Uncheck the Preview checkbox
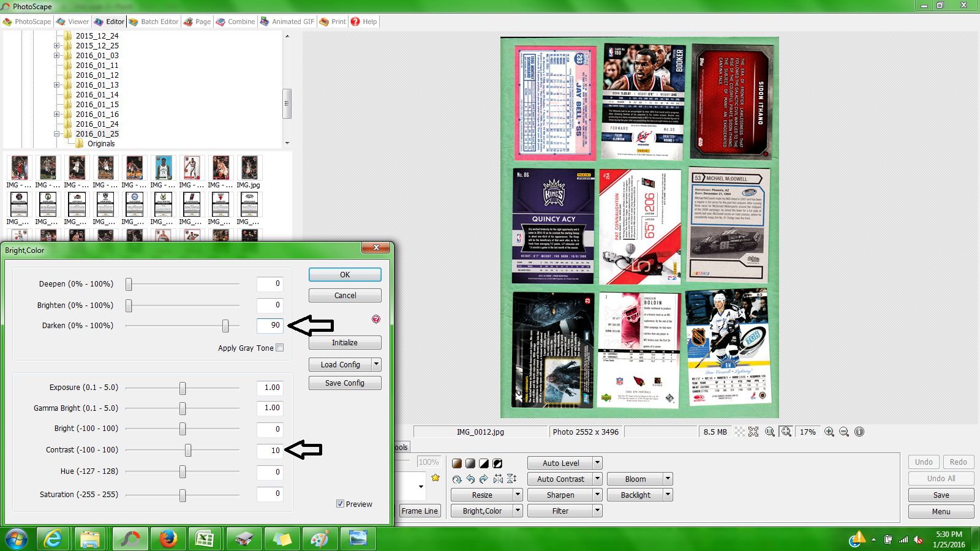980x551 pixels. coord(340,504)
